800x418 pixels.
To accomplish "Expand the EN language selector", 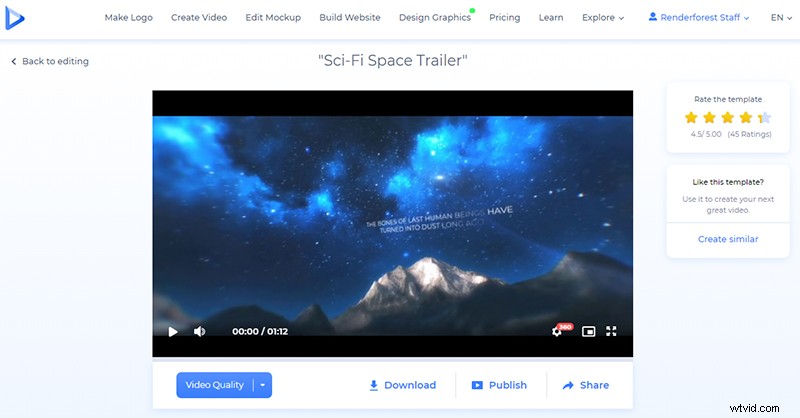I will click(x=781, y=17).
